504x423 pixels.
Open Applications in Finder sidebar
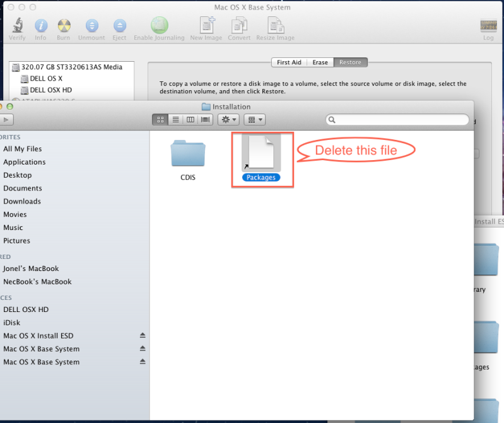pyautogui.click(x=25, y=162)
